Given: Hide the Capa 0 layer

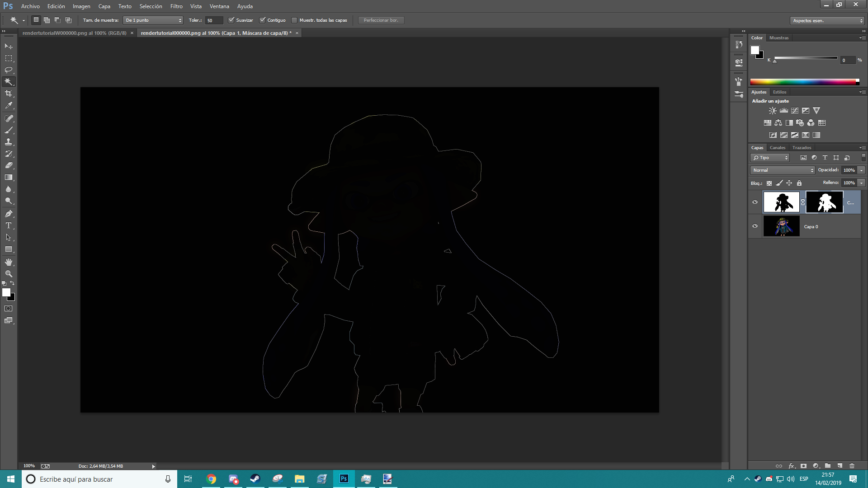Looking at the screenshot, I should point(755,226).
